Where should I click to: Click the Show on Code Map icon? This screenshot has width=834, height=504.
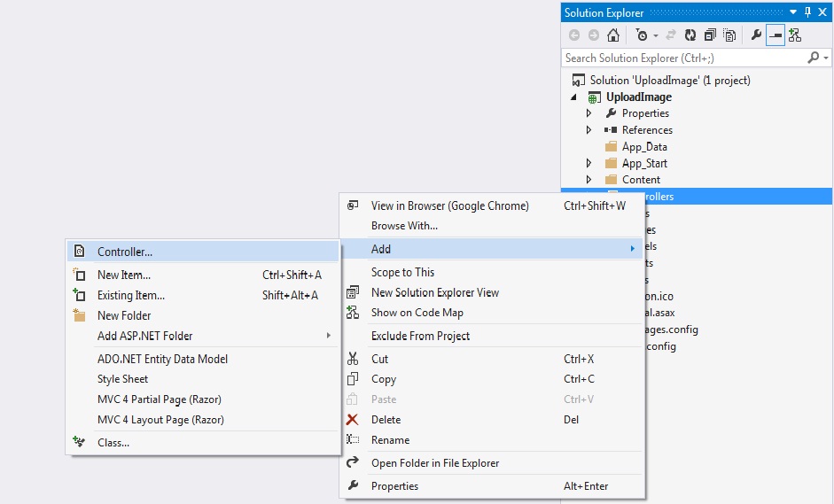[x=352, y=313]
